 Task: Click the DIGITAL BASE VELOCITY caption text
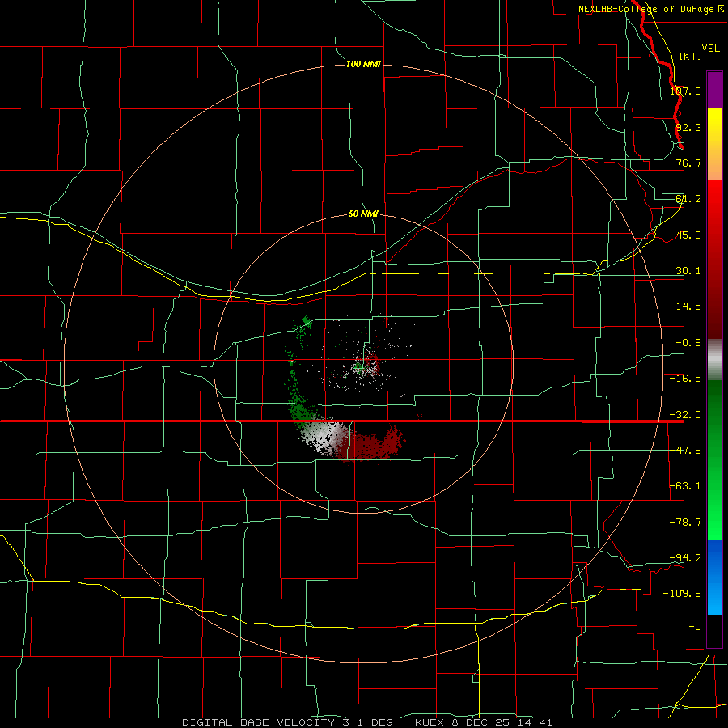click(260, 722)
